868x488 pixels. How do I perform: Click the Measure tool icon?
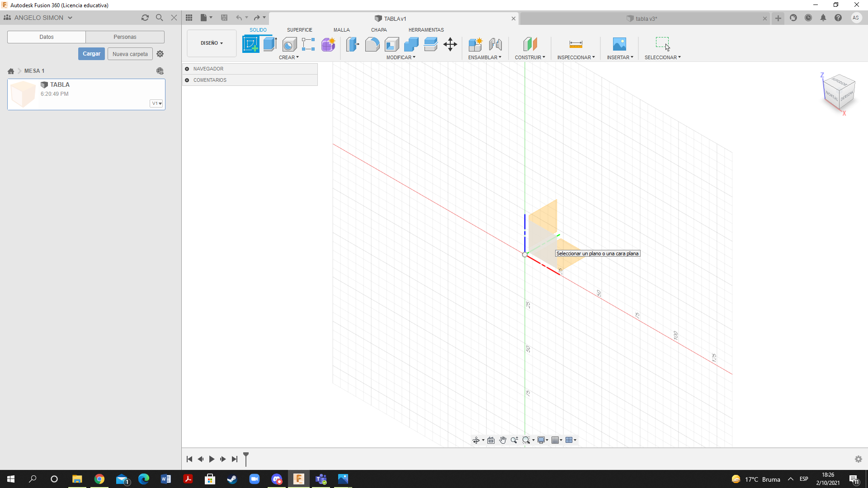576,44
